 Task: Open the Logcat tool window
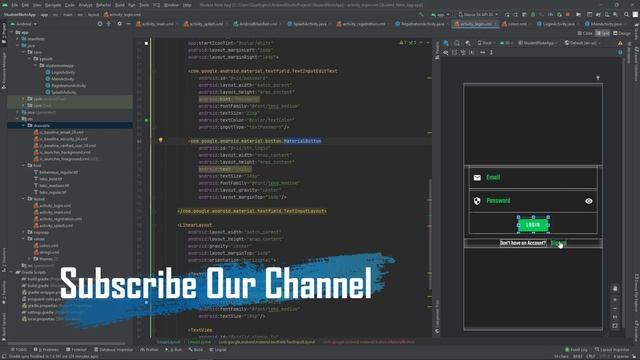click(x=218, y=350)
